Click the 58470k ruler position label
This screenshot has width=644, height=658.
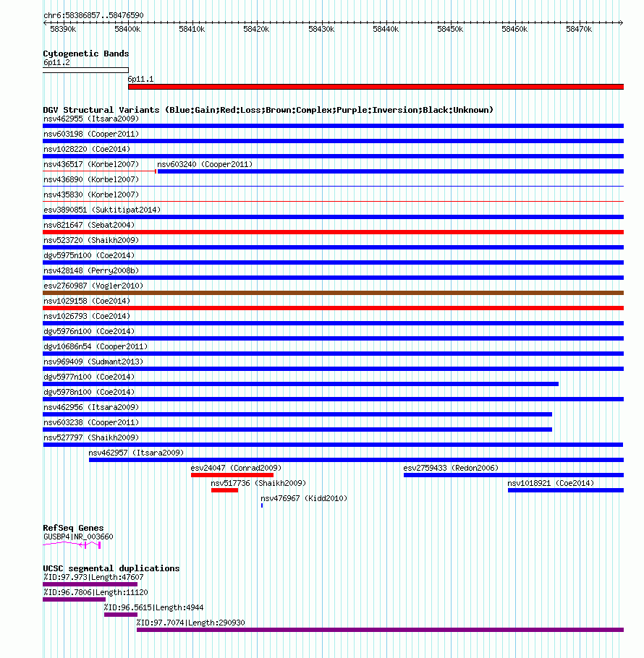[579, 30]
